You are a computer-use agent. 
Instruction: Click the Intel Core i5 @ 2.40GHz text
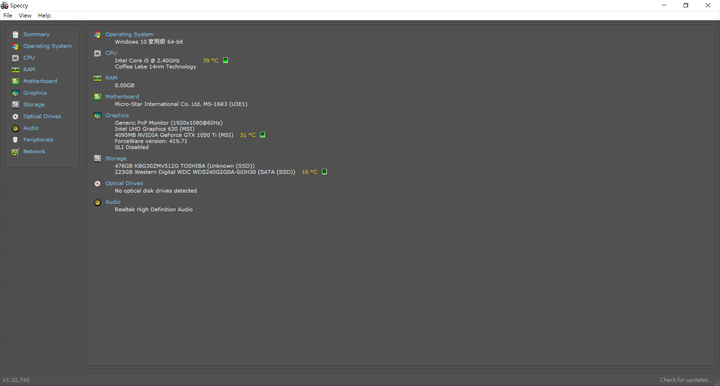pyautogui.click(x=147, y=61)
